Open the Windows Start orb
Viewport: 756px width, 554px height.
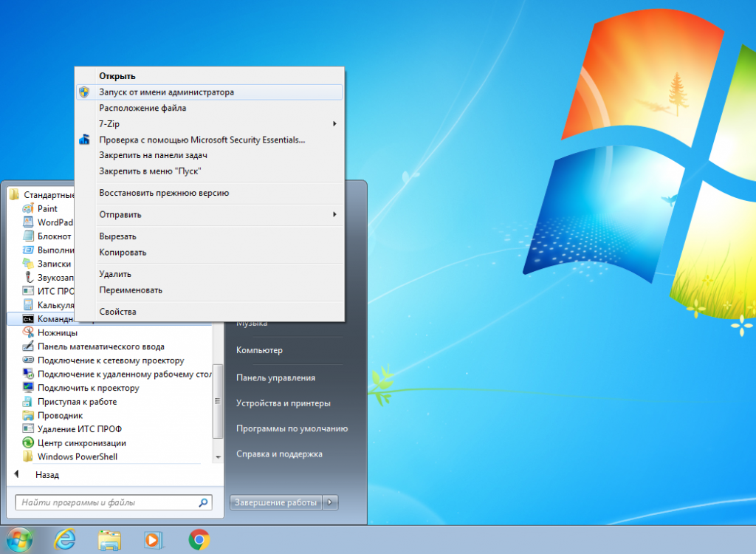click(19, 539)
